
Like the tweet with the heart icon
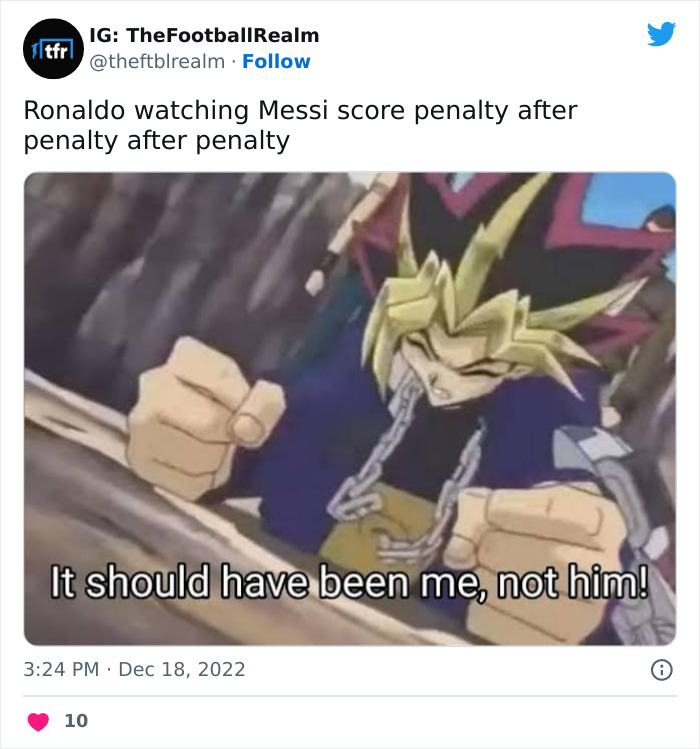point(38,721)
